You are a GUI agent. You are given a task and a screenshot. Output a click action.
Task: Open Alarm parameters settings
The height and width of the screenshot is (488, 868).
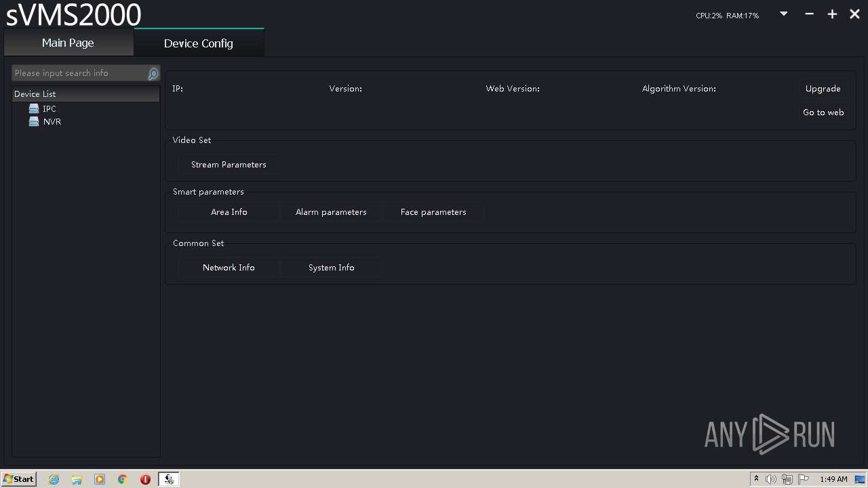(331, 212)
